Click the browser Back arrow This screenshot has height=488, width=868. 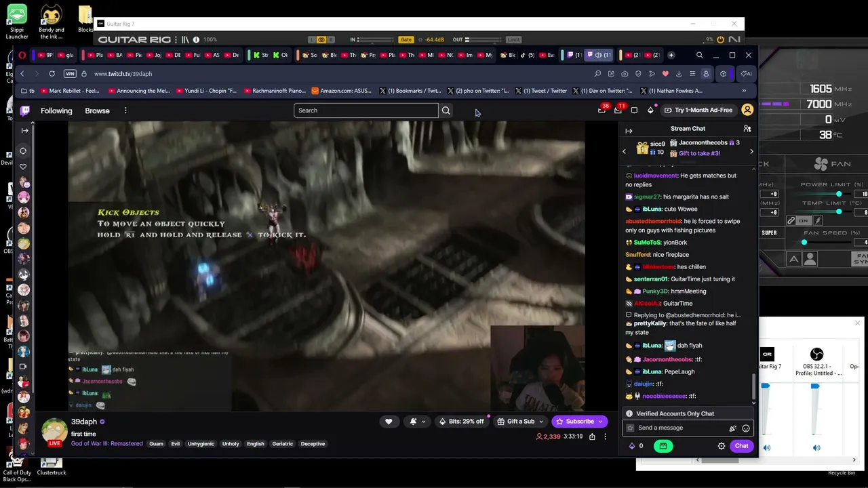pos(22,73)
